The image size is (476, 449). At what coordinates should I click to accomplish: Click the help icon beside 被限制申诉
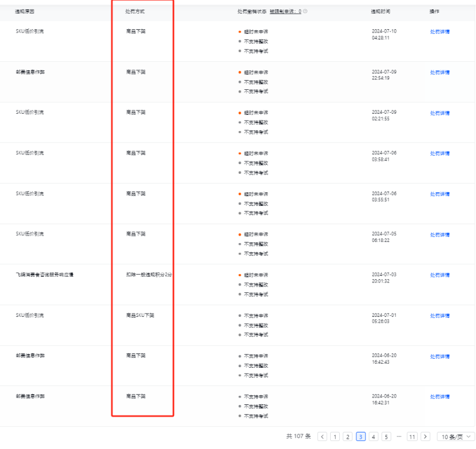(x=305, y=11)
